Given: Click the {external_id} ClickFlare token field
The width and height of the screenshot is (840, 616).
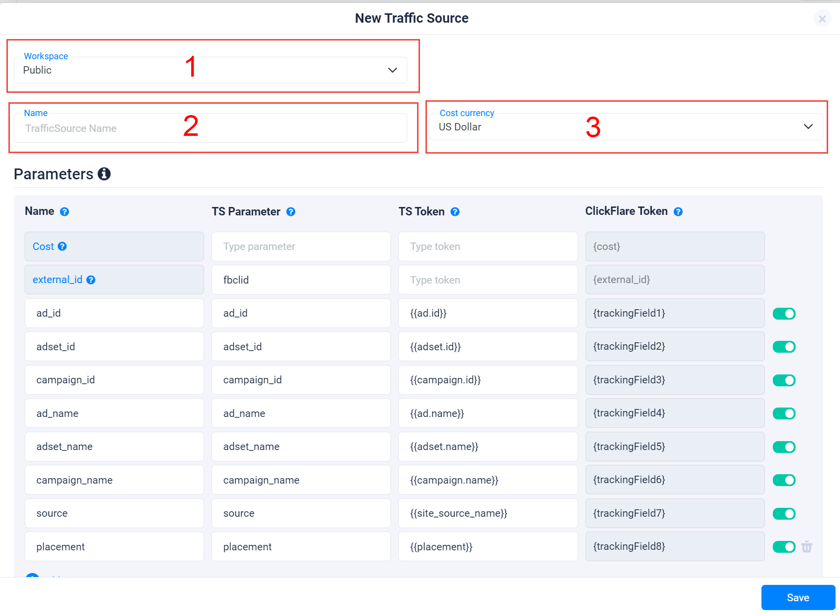Looking at the screenshot, I should pyautogui.click(x=675, y=280).
